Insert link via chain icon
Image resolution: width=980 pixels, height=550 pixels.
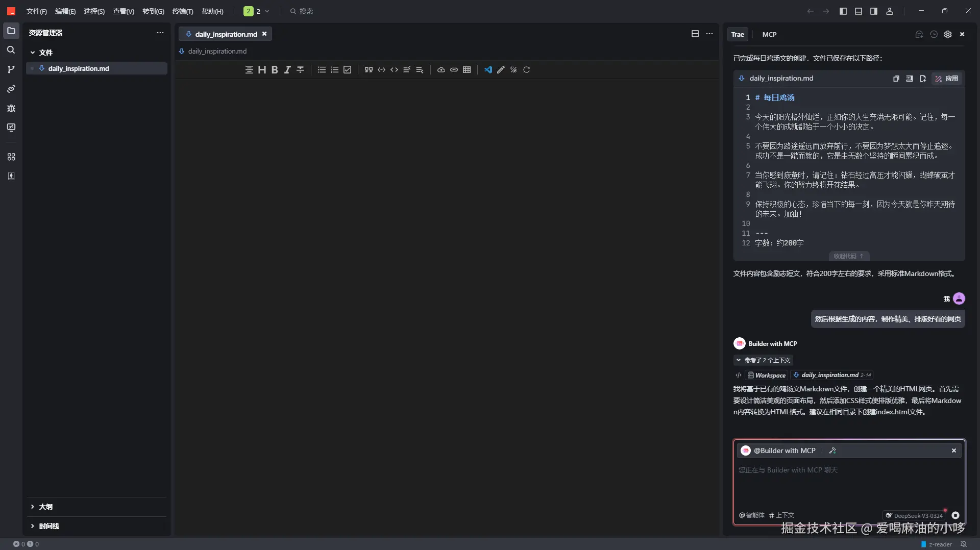[454, 70]
